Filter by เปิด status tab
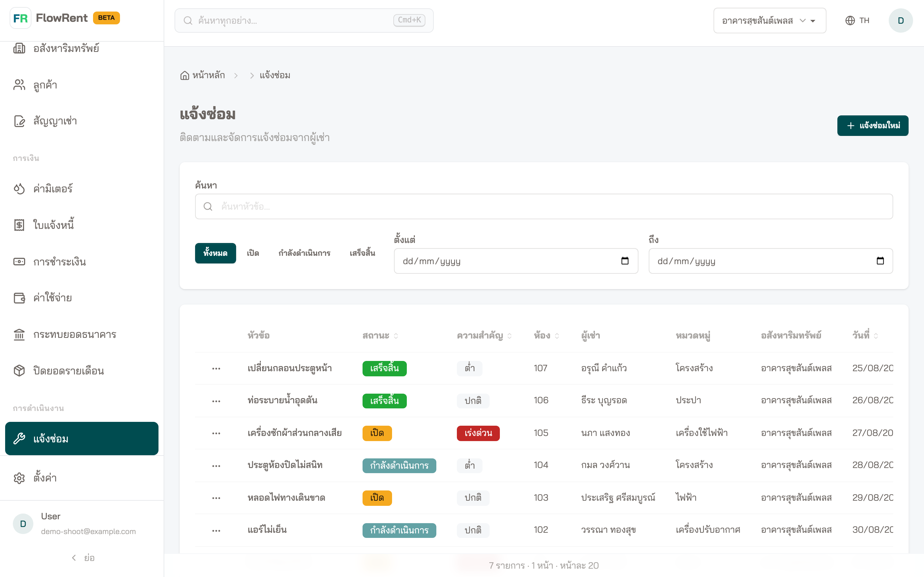 pos(253,253)
